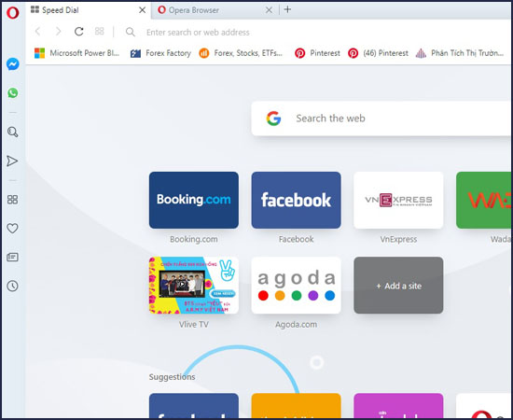Open a new tab with plus button
Viewport: 513px width, 420px height.
click(287, 9)
